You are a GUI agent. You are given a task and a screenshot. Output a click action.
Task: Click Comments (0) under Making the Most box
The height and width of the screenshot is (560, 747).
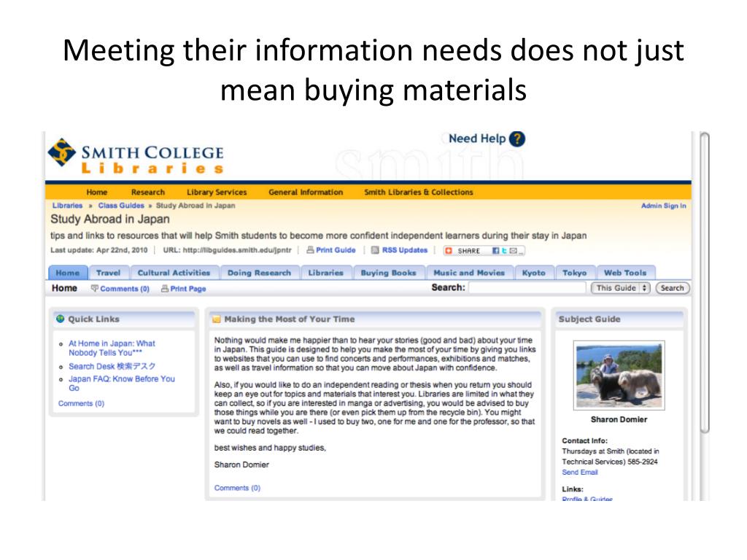pyautogui.click(x=237, y=488)
